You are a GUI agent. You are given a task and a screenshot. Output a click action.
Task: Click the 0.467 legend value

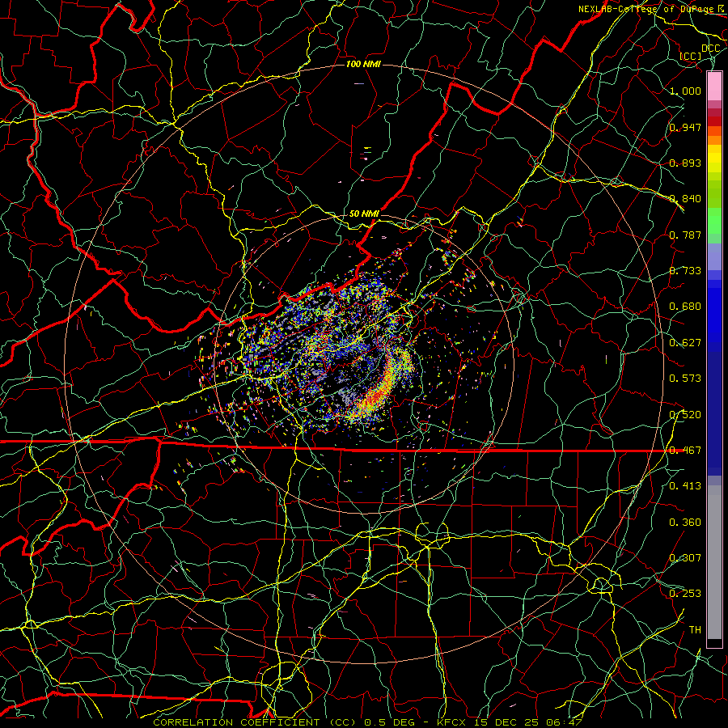pyautogui.click(x=685, y=451)
